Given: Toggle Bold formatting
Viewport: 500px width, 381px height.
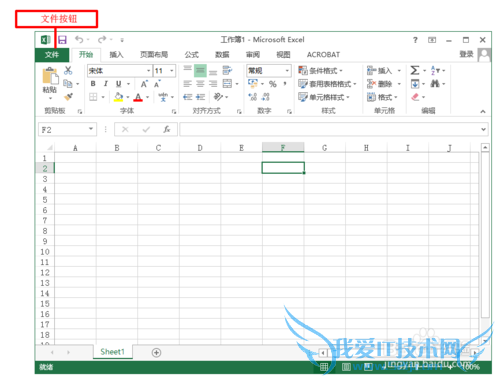Looking at the screenshot, I should pyautogui.click(x=93, y=84).
